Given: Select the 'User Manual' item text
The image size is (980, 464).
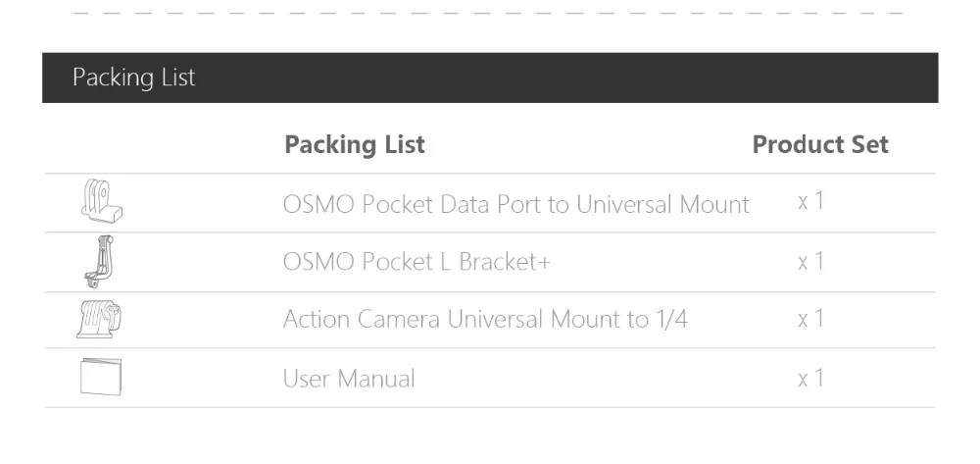Looking at the screenshot, I should pyautogui.click(x=348, y=379).
